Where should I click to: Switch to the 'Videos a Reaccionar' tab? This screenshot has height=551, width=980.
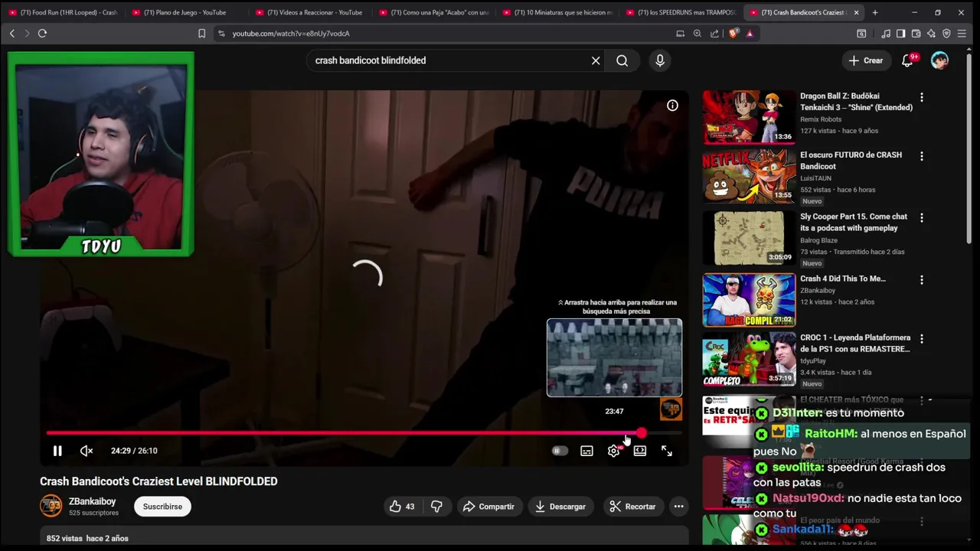pyautogui.click(x=309, y=12)
